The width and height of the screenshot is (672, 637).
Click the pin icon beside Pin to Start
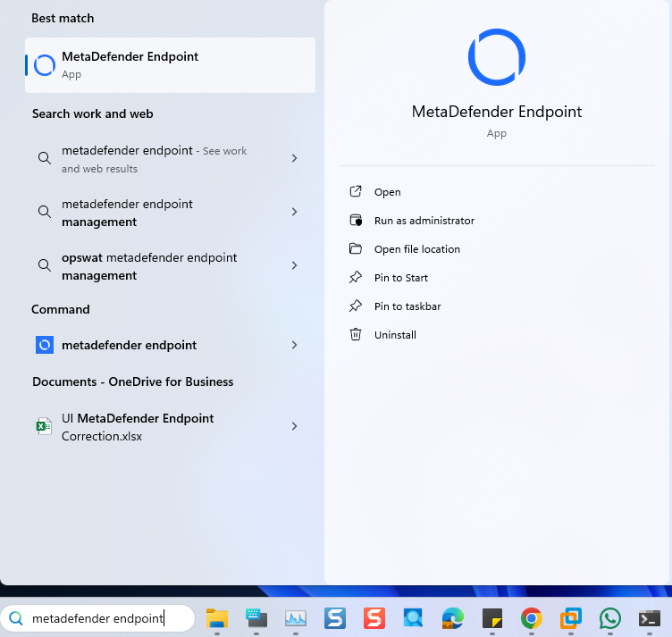(x=356, y=277)
